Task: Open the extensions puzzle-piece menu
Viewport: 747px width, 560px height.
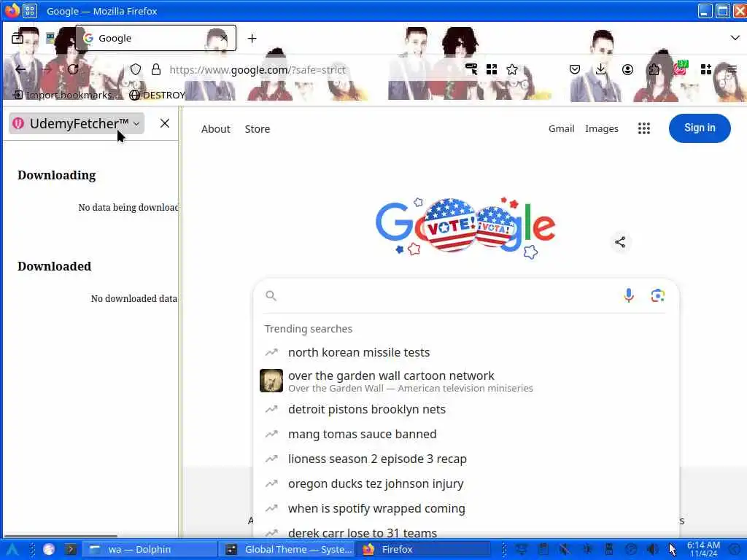Action: tap(654, 69)
